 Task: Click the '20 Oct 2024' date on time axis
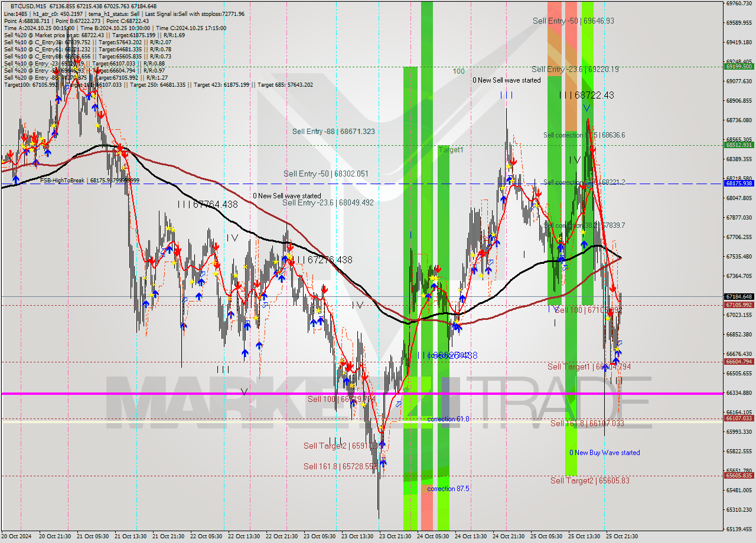point(17,537)
